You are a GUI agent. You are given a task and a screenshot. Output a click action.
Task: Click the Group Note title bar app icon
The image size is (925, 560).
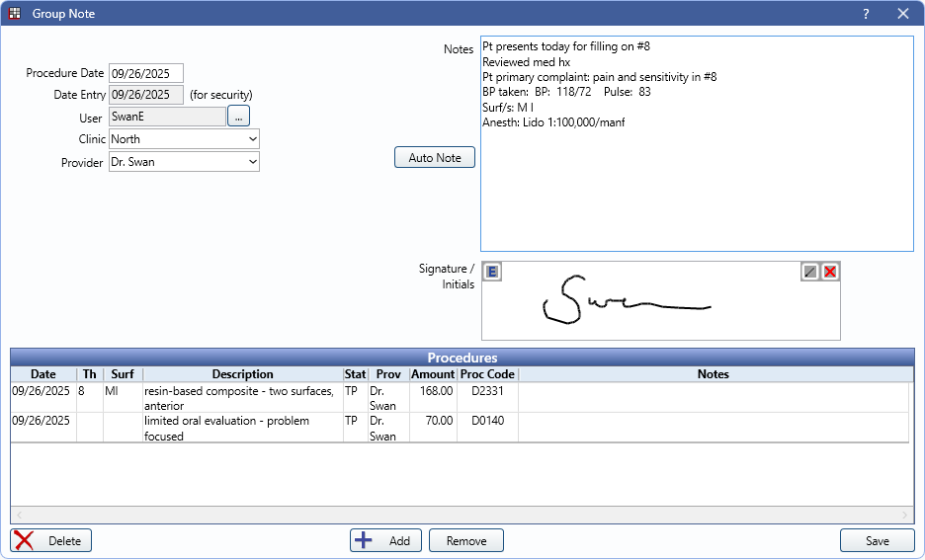[x=15, y=14]
